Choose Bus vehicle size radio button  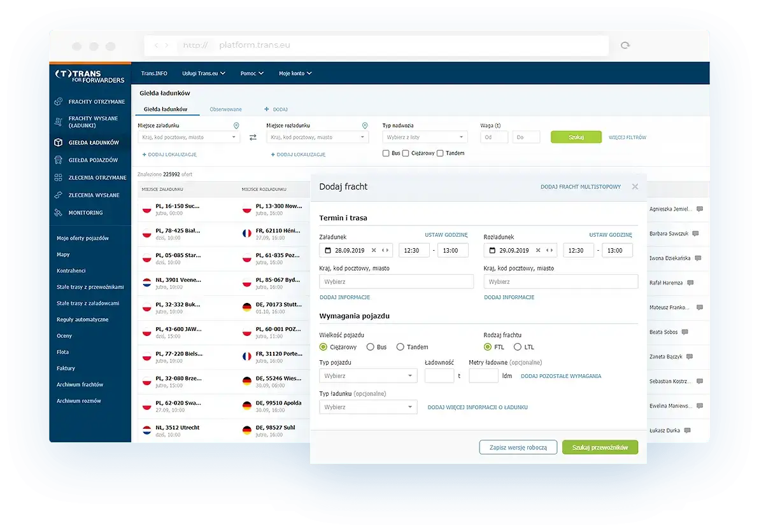371,347
